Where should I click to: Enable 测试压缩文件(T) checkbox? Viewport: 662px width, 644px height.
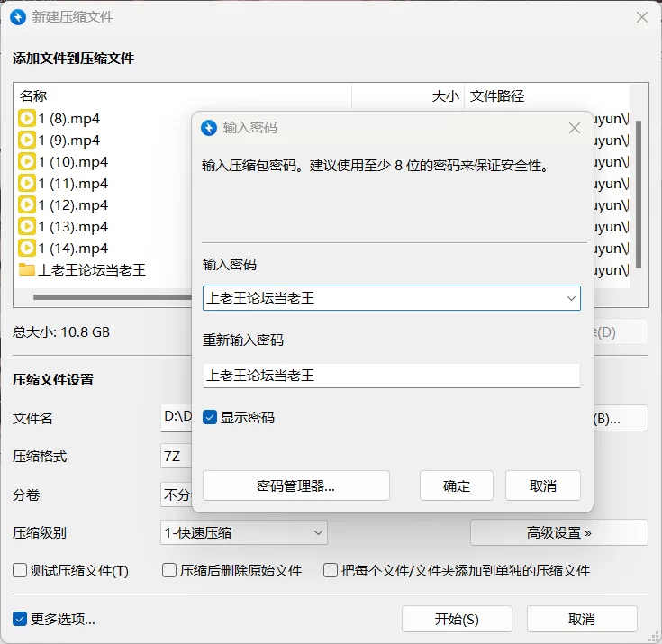click(x=20, y=570)
